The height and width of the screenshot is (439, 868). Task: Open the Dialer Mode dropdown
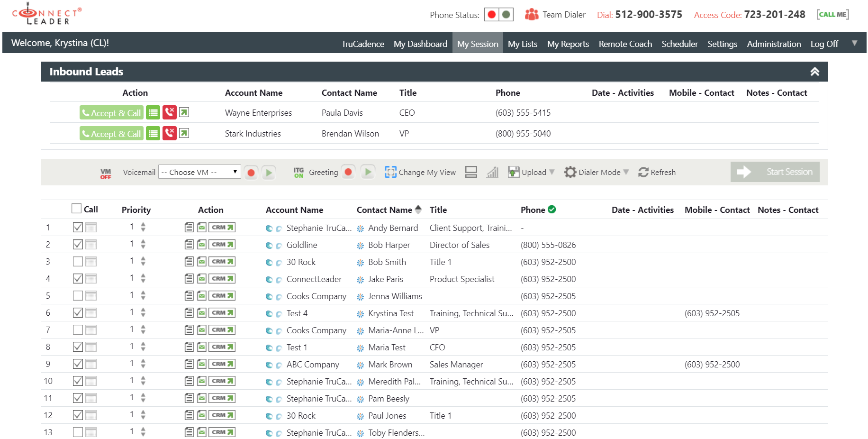tap(597, 172)
